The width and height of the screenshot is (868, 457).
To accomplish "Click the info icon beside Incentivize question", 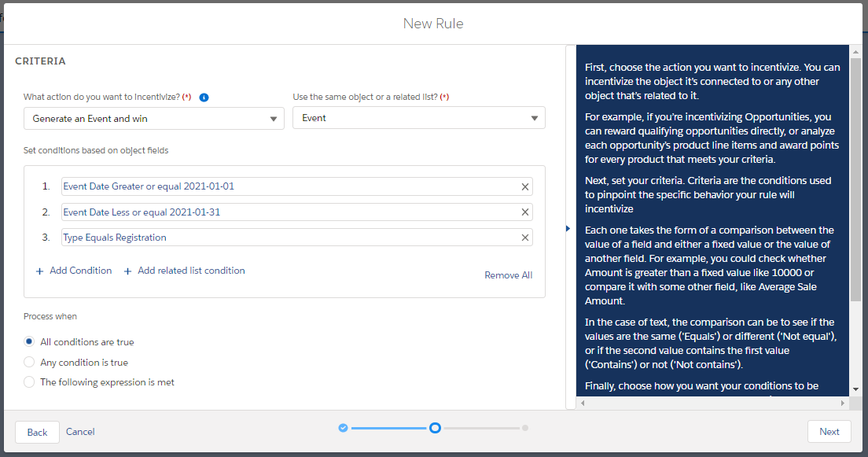I will tap(204, 98).
